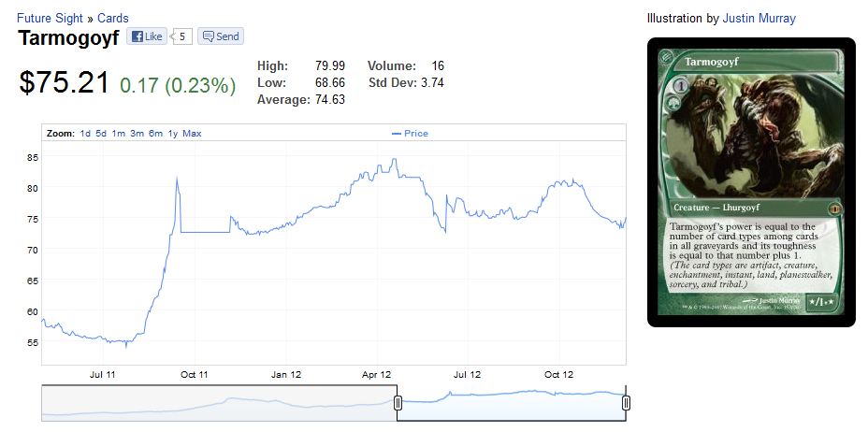Click the like count bubble showing 5
The height and width of the screenshot is (432, 868).
point(182,36)
